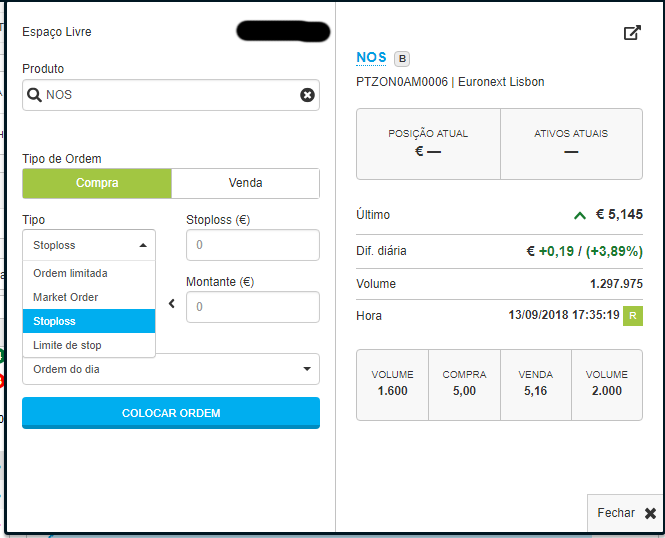Open order panel in new window icon

(632, 33)
